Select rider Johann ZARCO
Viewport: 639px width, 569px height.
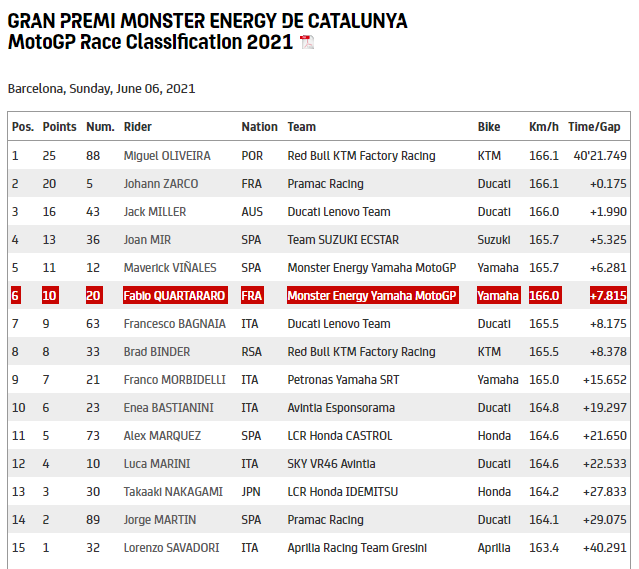[x=161, y=184]
